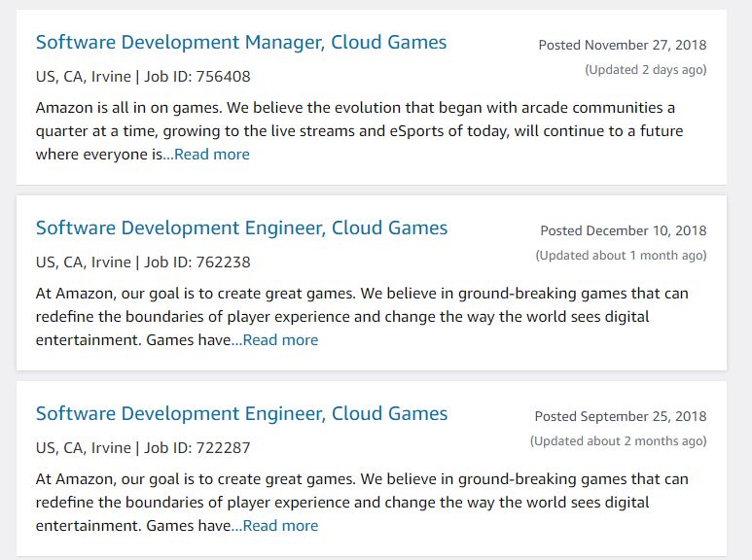This screenshot has width=752, height=560.
Task: Click the Posted September 25, 2018 date
Action: coord(621,416)
